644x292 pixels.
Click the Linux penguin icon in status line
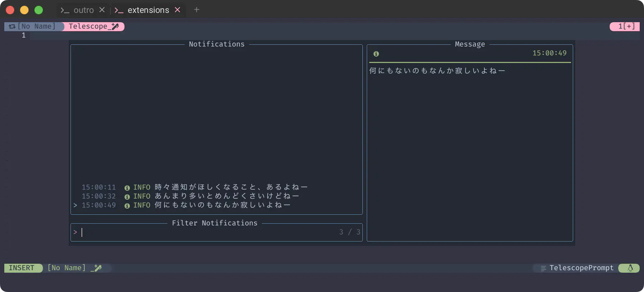pyautogui.click(x=630, y=268)
